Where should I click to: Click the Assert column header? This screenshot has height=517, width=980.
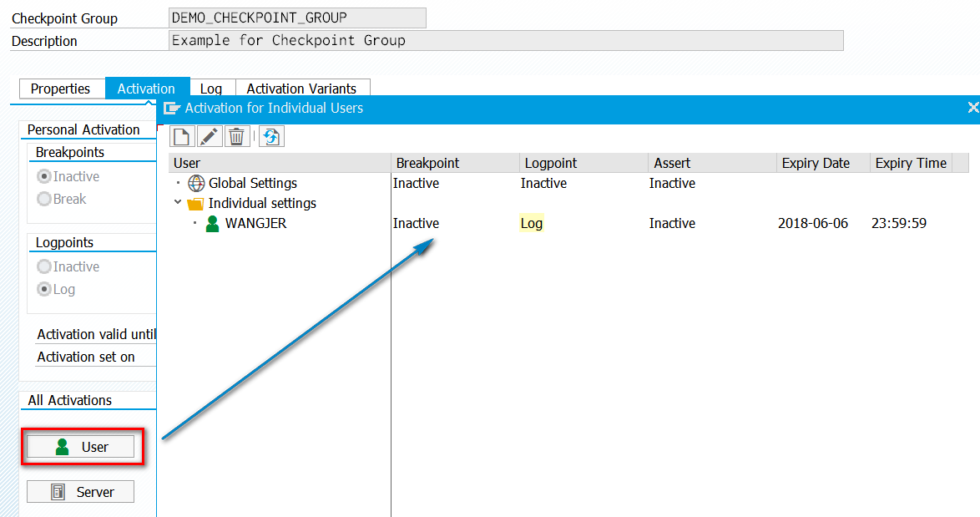point(713,163)
